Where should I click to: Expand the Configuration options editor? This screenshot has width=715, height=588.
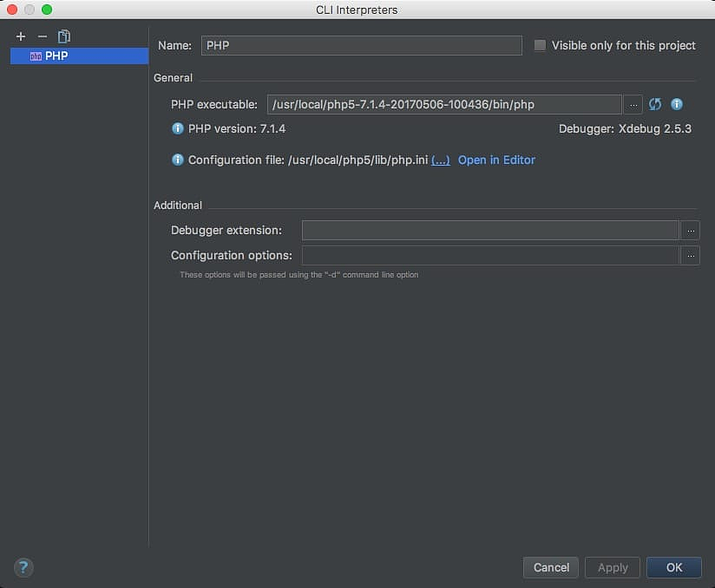[x=690, y=256]
